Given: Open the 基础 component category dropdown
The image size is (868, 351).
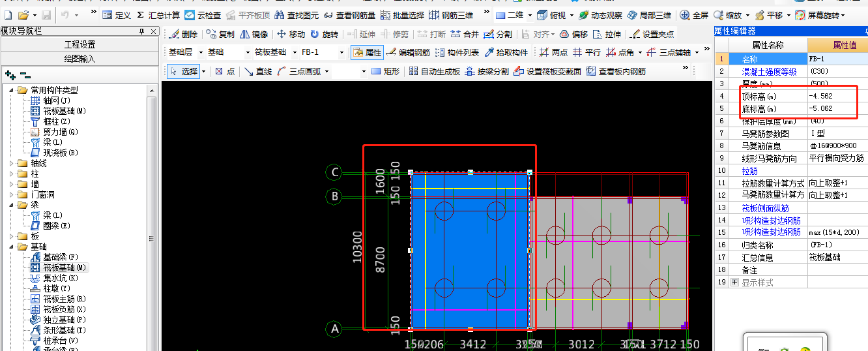Looking at the screenshot, I should [x=248, y=53].
